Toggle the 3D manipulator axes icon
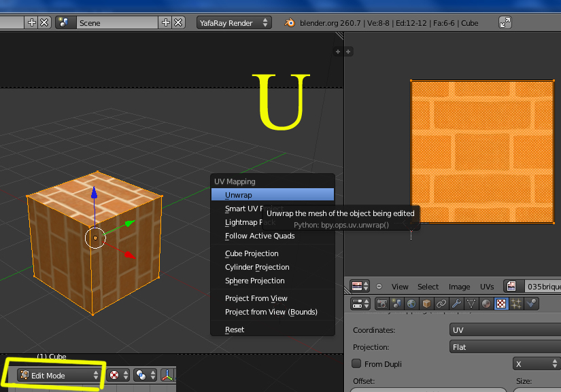Image resolution: width=561 pixels, height=392 pixels. click(x=167, y=375)
